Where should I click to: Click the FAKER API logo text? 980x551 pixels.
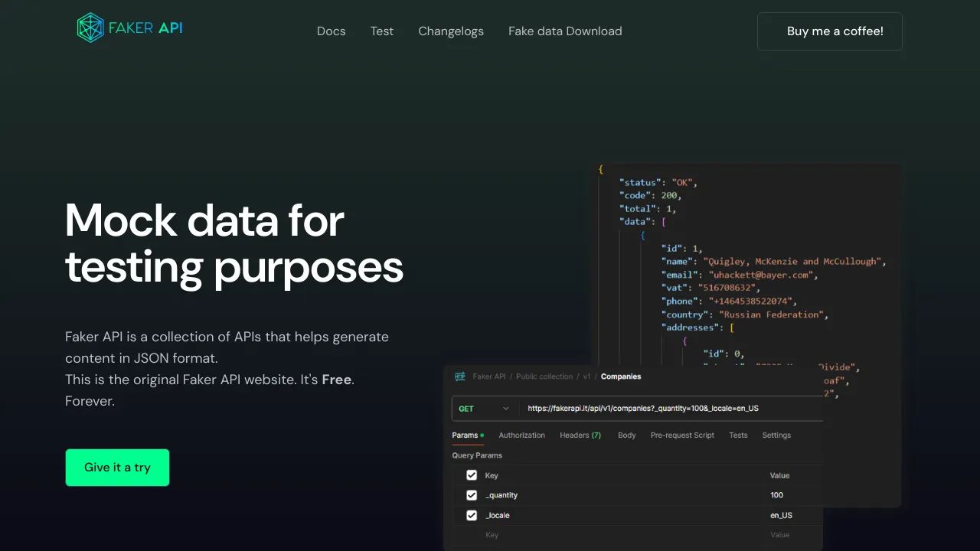coord(145,28)
